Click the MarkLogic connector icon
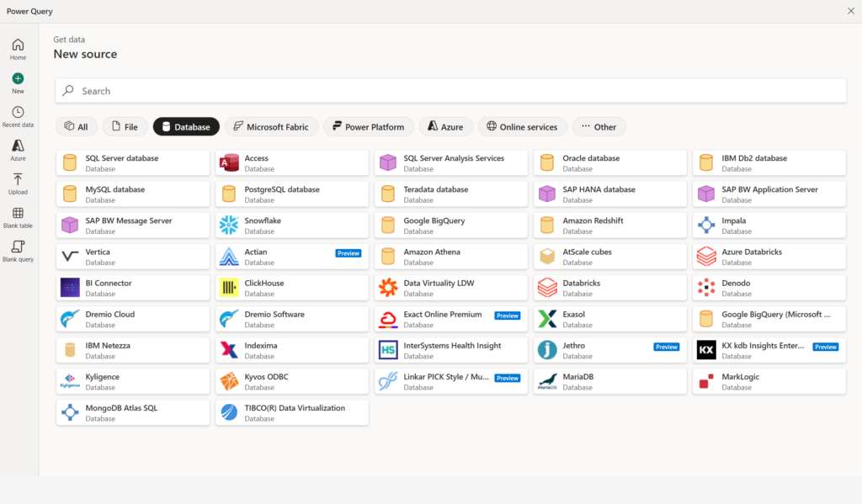 [706, 381]
